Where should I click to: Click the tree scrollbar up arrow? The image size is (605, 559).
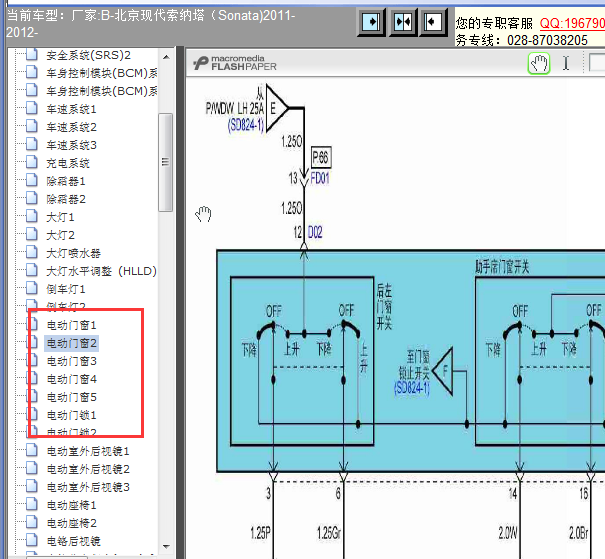[166, 57]
